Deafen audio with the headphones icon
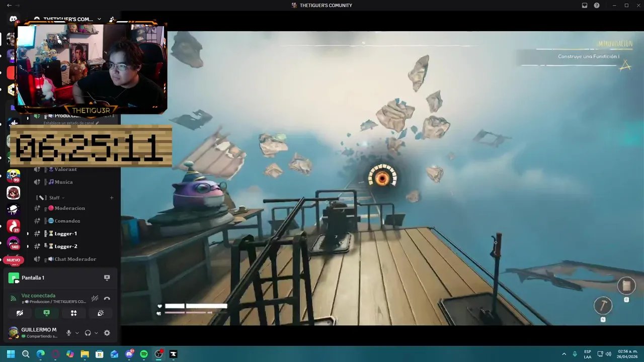The width and height of the screenshot is (644, 362). point(88,333)
